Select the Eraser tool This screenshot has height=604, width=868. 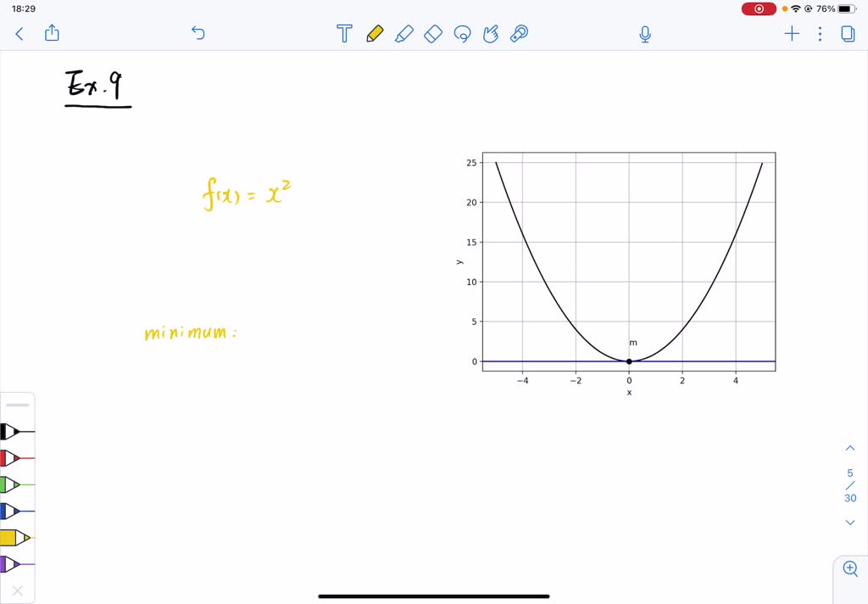pos(433,34)
